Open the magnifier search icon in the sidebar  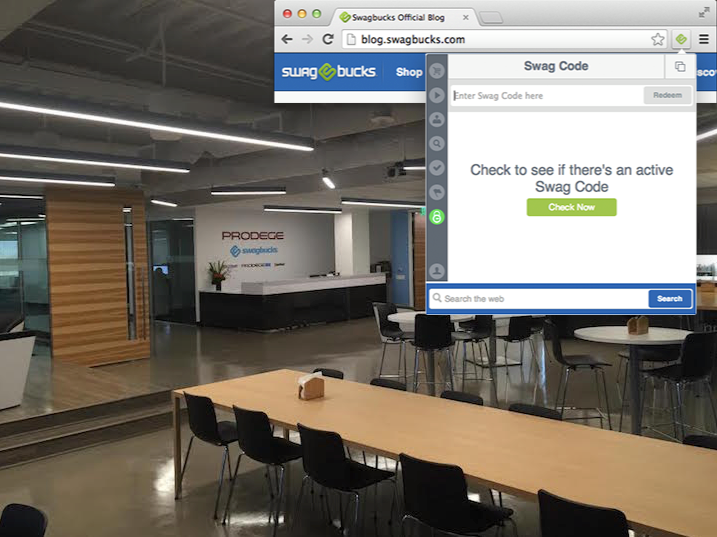tap(437, 144)
